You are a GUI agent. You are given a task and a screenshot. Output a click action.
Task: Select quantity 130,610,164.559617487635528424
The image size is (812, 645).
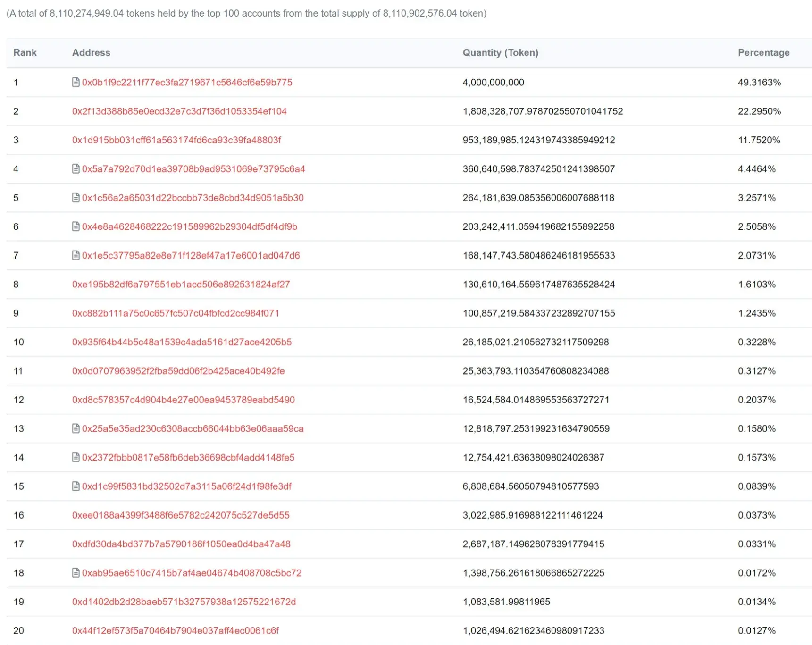click(x=539, y=285)
